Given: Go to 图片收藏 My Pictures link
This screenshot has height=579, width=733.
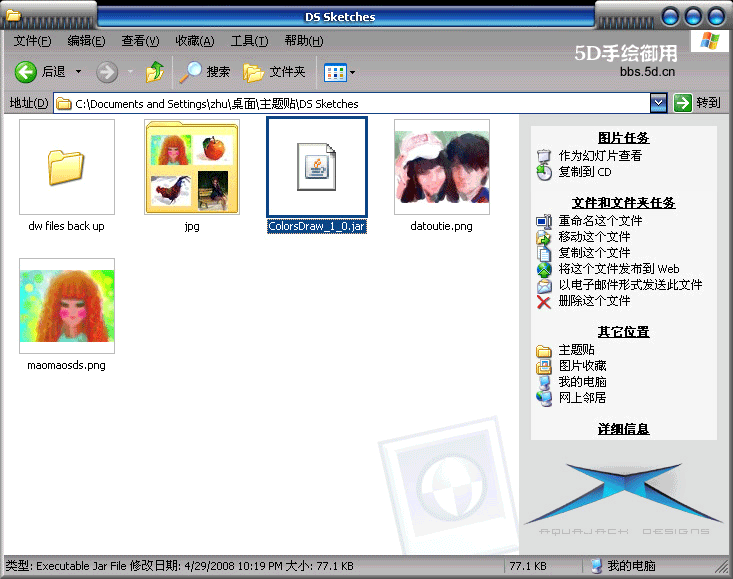Looking at the screenshot, I should [582, 365].
